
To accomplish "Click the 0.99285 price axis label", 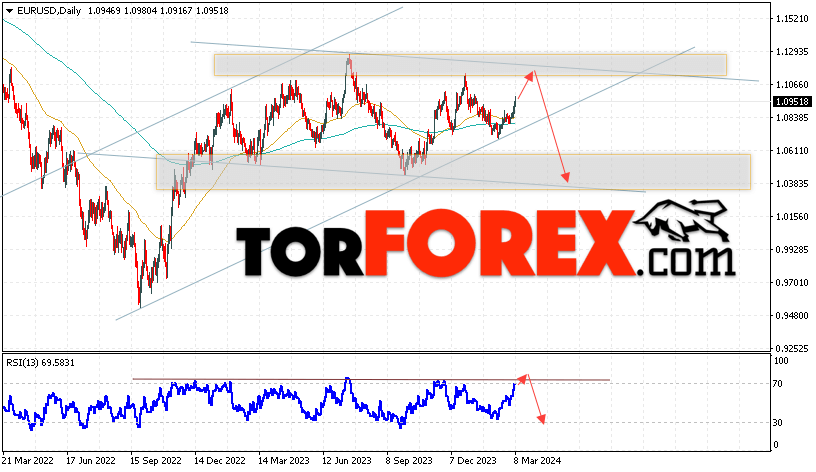I will [x=792, y=249].
